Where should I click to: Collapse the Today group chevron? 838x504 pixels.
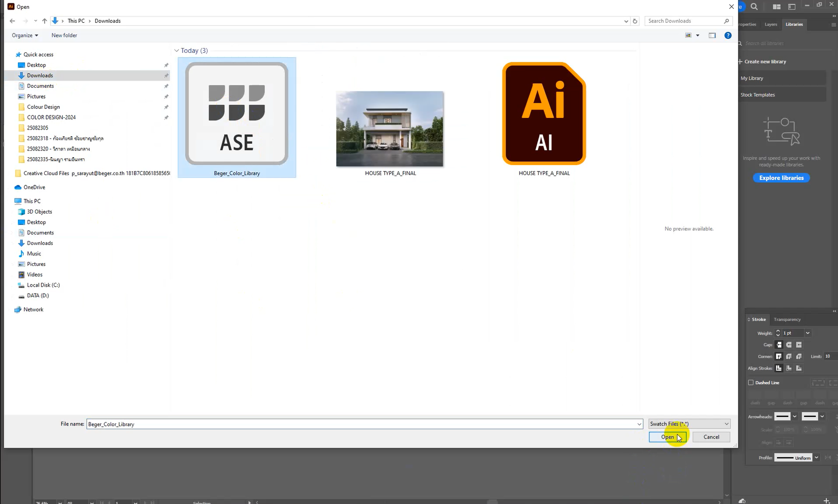pyautogui.click(x=177, y=50)
